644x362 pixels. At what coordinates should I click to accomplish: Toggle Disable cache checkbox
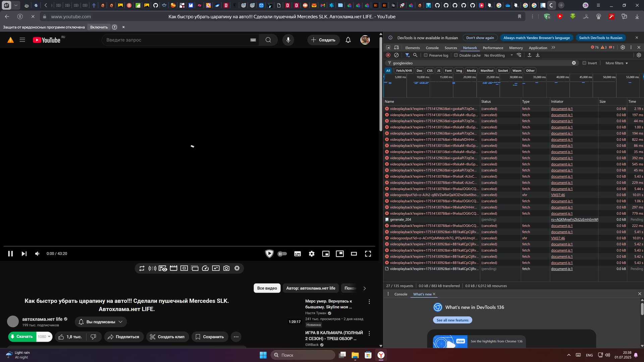click(456, 55)
